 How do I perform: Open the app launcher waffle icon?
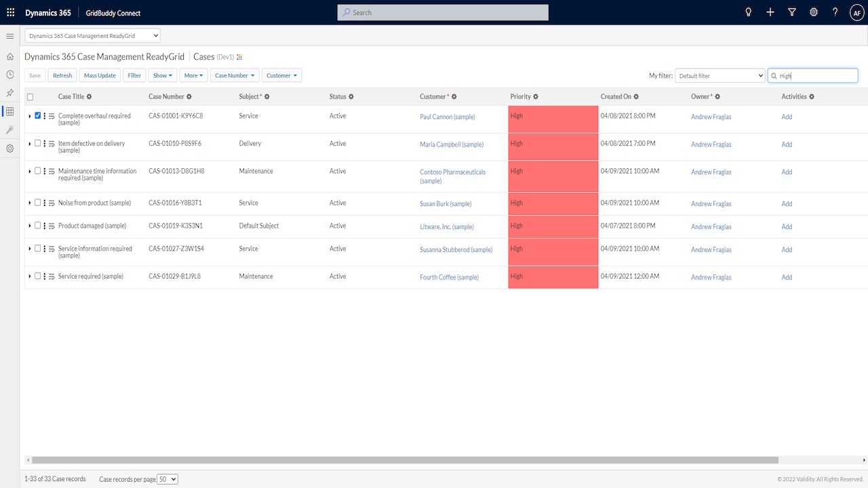10,12
